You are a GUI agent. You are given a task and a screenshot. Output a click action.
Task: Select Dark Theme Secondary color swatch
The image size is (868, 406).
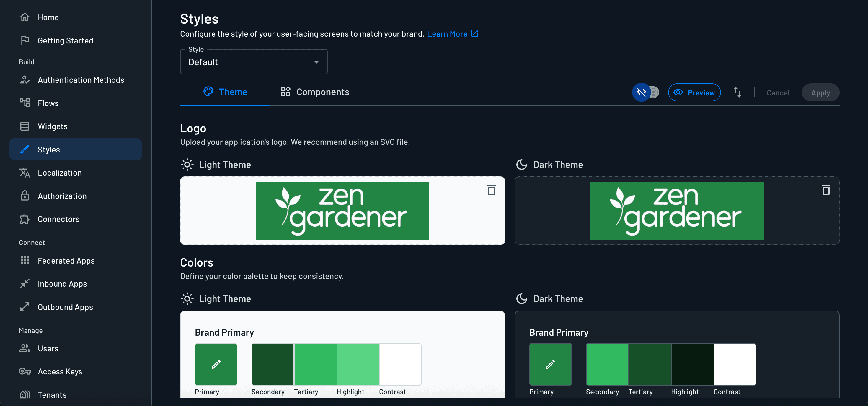click(x=607, y=364)
